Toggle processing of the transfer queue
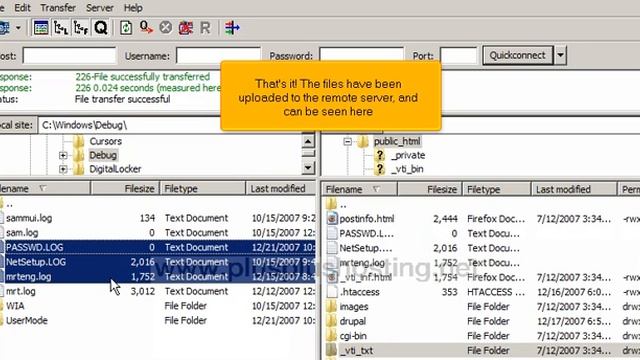Viewport: 640px width, 360px height. click(146, 28)
